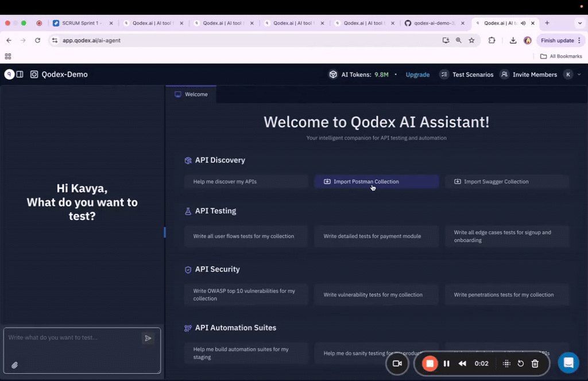The image size is (588, 381).
Task: Click the API Automation Suites icon
Action: tap(188, 328)
